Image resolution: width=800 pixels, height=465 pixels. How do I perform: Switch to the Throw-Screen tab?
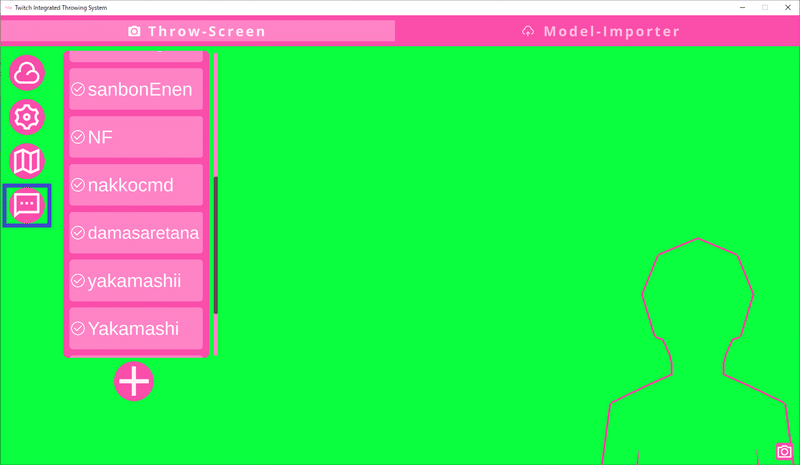(197, 31)
